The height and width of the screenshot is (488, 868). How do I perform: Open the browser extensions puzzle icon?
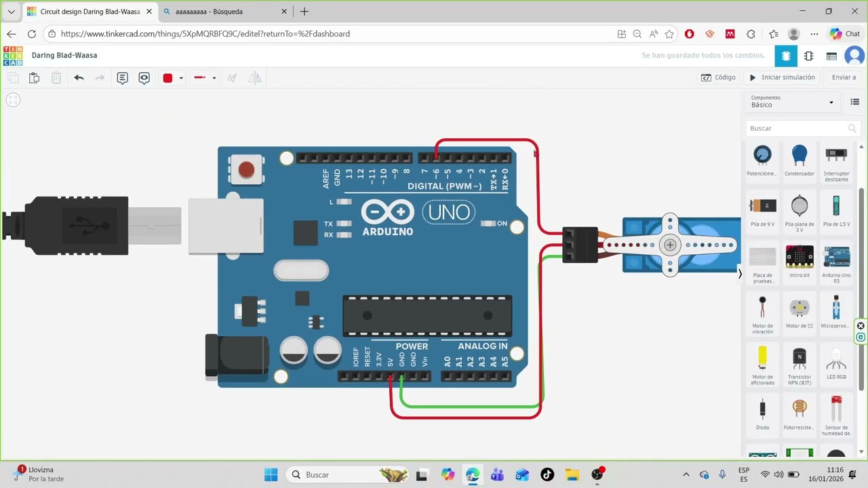(751, 34)
